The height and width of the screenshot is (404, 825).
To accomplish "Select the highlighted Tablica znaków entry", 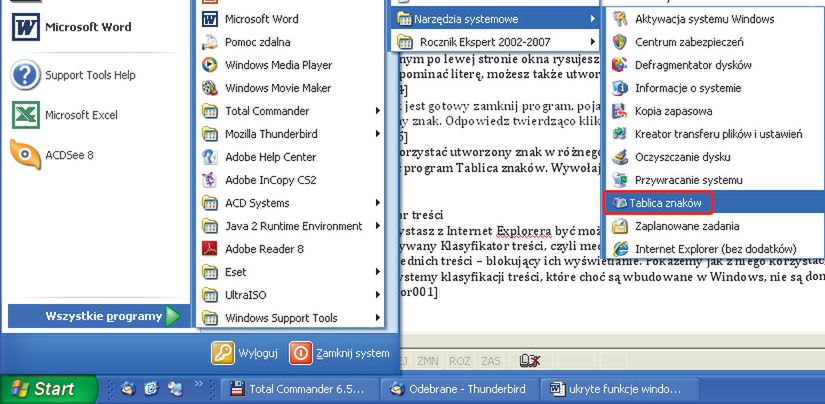I will [715, 203].
